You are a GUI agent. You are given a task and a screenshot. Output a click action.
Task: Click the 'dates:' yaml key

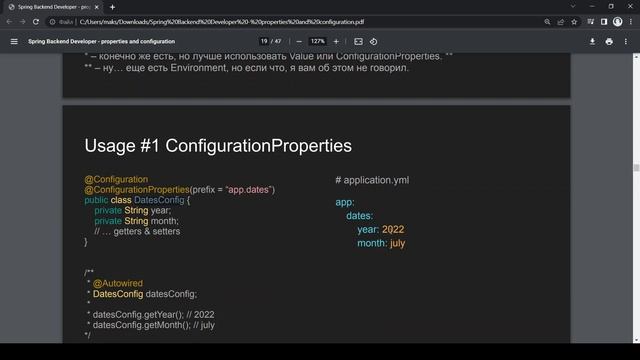click(x=360, y=216)
